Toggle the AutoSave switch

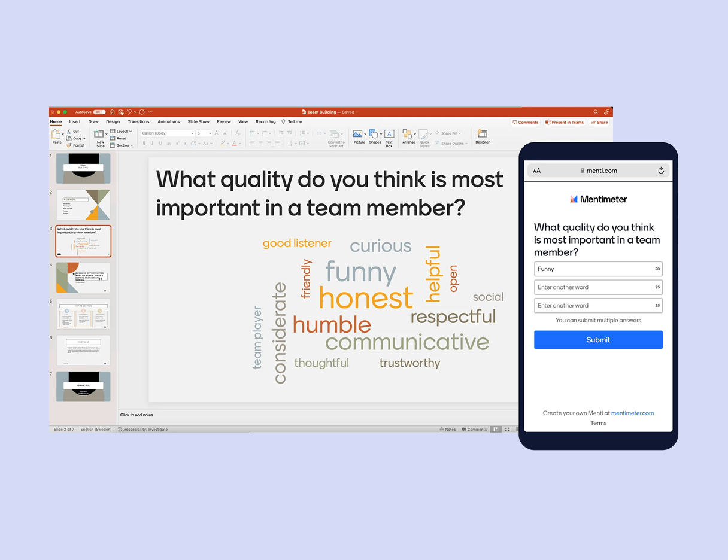[99, 112]
